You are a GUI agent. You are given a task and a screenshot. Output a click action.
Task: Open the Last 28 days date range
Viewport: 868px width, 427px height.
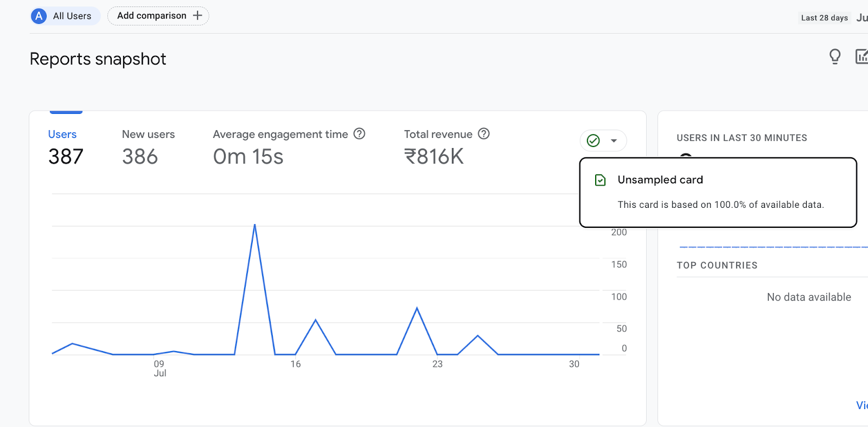tap(824, 18)
